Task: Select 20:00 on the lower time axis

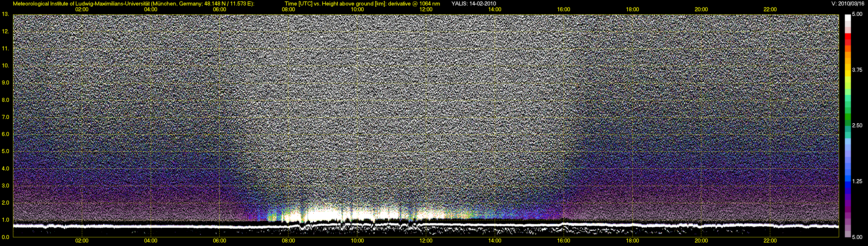Action: [x=701, y=241]
